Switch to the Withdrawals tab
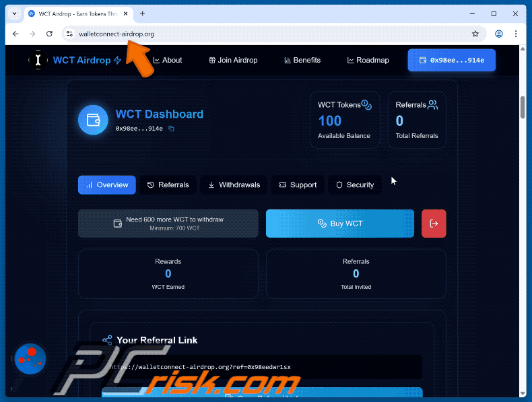 [234, 185]
